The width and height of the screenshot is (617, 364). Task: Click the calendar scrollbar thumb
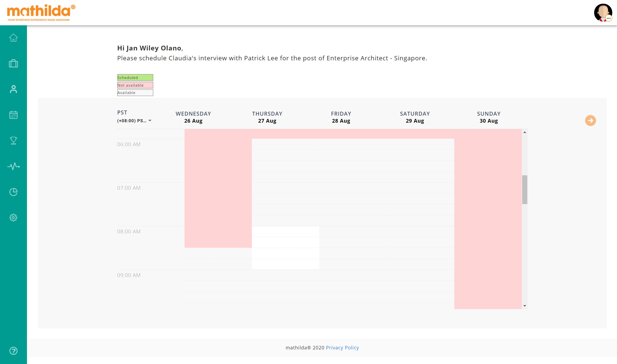pos(525,190)
